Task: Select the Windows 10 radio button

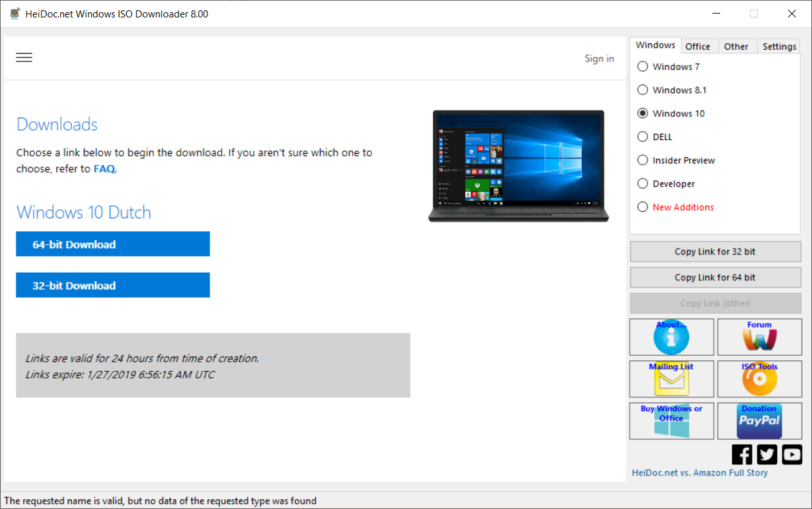Action: point(643,113)
